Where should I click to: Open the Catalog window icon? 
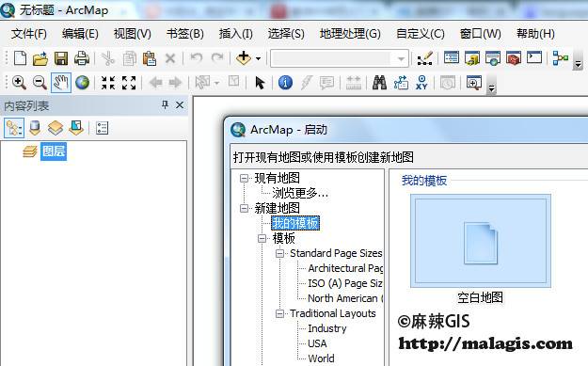click(472, 58)
